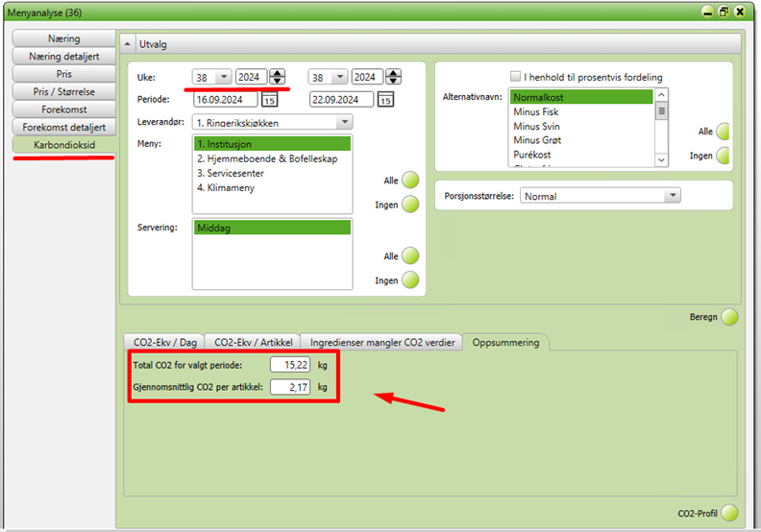
Task: Open the end week number dropdown
Action: click(x=340, y=77)
